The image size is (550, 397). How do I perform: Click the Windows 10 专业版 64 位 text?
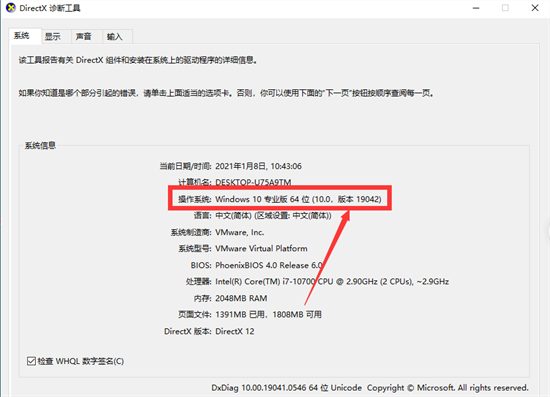(x=298, y=199)
